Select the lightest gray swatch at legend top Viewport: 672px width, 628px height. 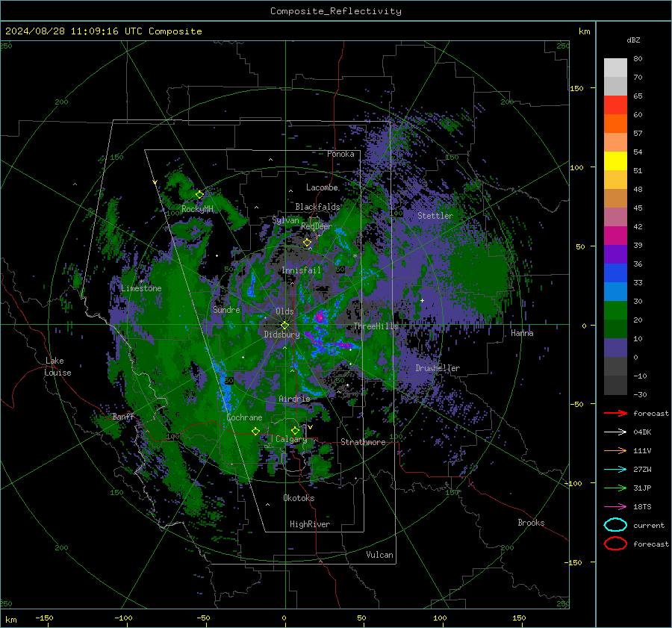[615, 67]
